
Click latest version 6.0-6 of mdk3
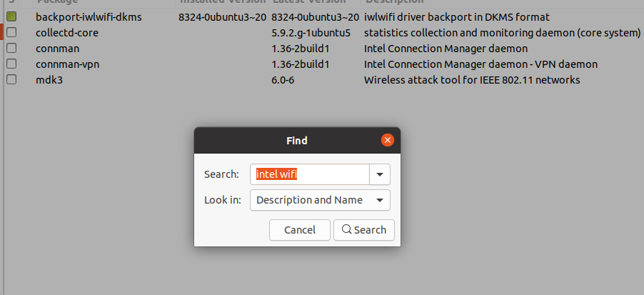click(283, 80)
